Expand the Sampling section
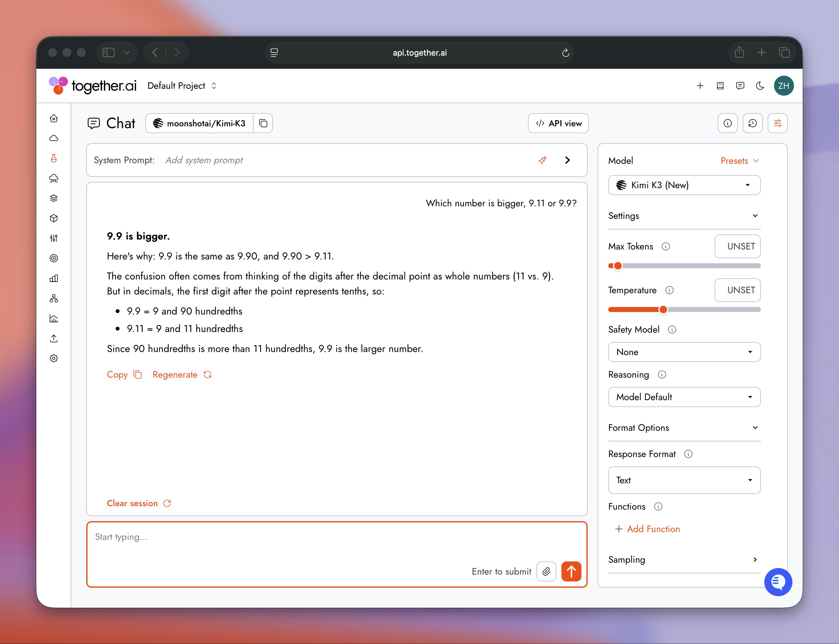 point(684,560)
